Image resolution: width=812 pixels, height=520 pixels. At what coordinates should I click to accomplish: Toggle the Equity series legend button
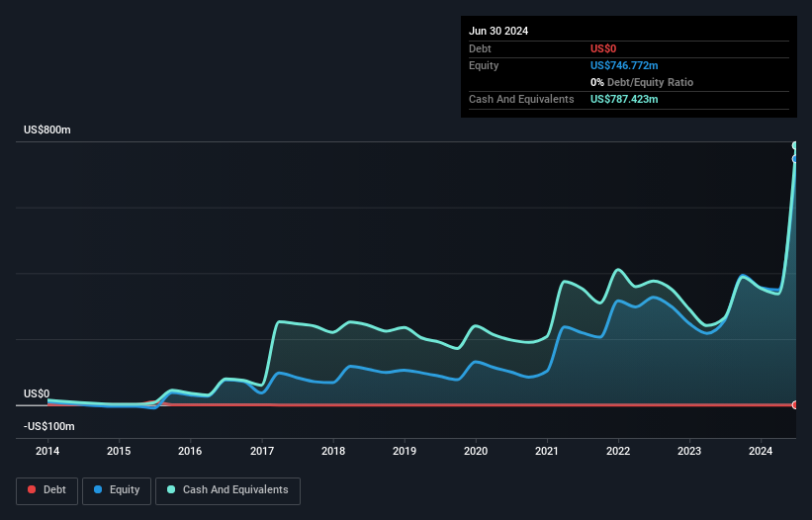tap(117, 490)
